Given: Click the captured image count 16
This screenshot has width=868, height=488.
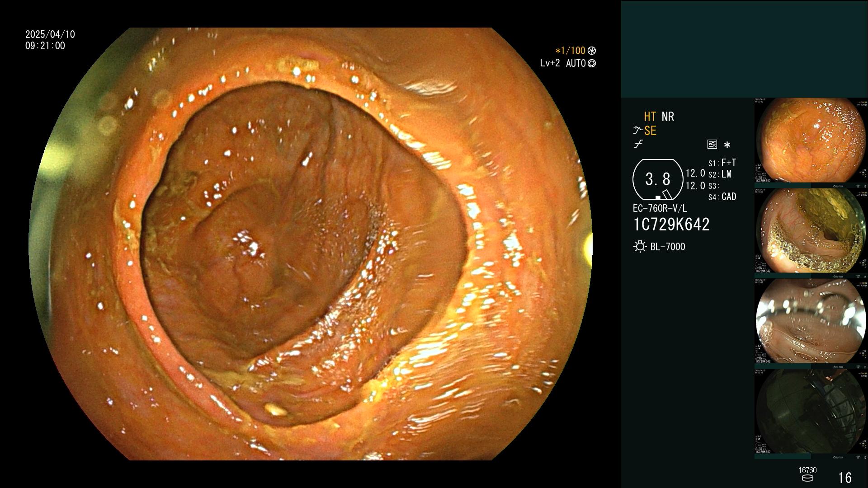Looking at the screenshot, I should pos(844,478).
